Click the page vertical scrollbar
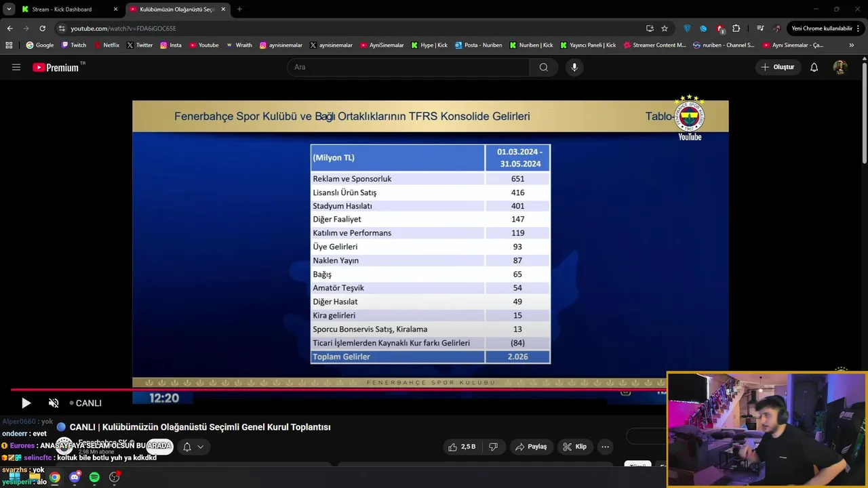The height and width of the screenshot is (488, 868). click(x=865, y=112)
